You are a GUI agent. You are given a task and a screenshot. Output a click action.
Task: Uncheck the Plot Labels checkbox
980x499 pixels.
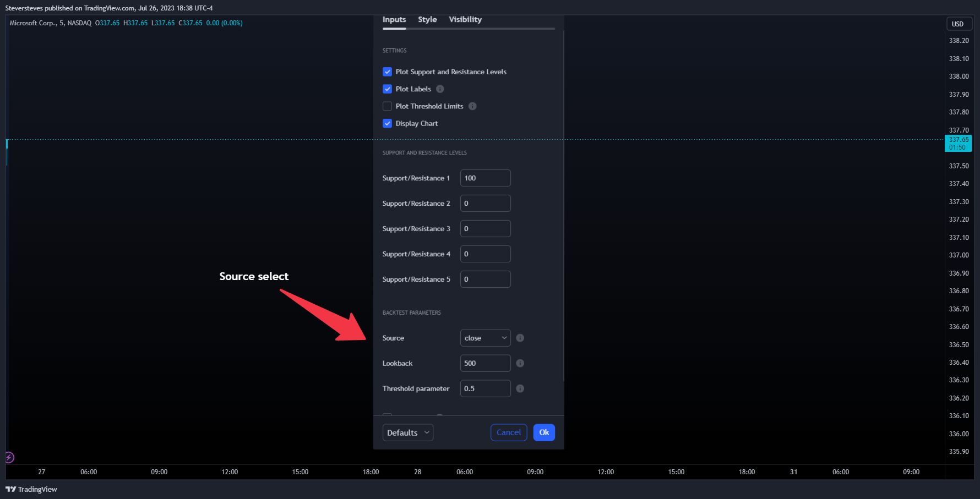coord(387,89)
